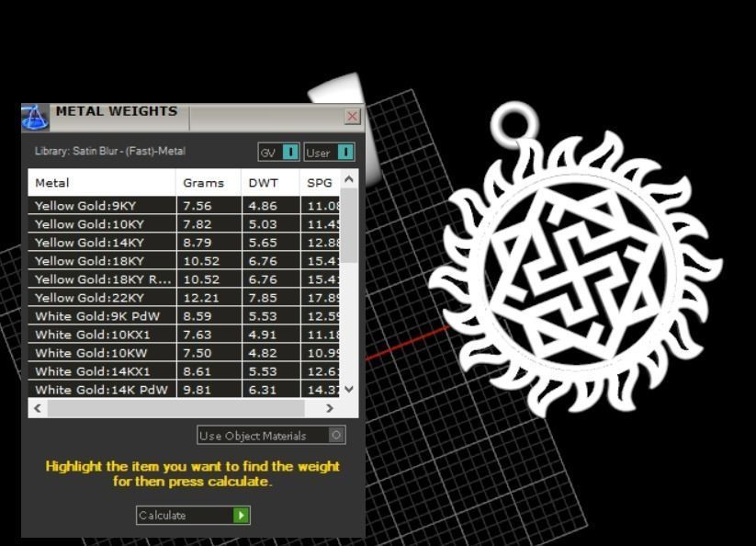Select the White Gold:9K PdW row
This screenshot has height=546, width=756.
185,316
